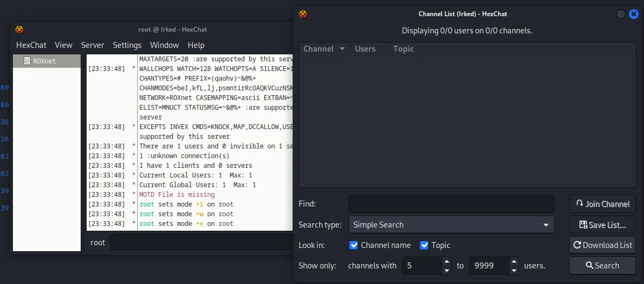Open the View menu

click(63, 45)
